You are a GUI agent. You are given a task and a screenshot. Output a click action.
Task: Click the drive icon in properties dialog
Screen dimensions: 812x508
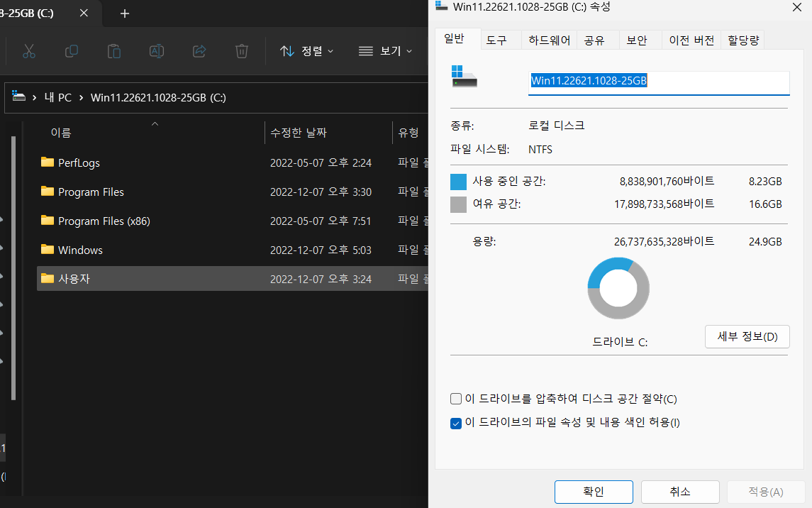(464, 76)
